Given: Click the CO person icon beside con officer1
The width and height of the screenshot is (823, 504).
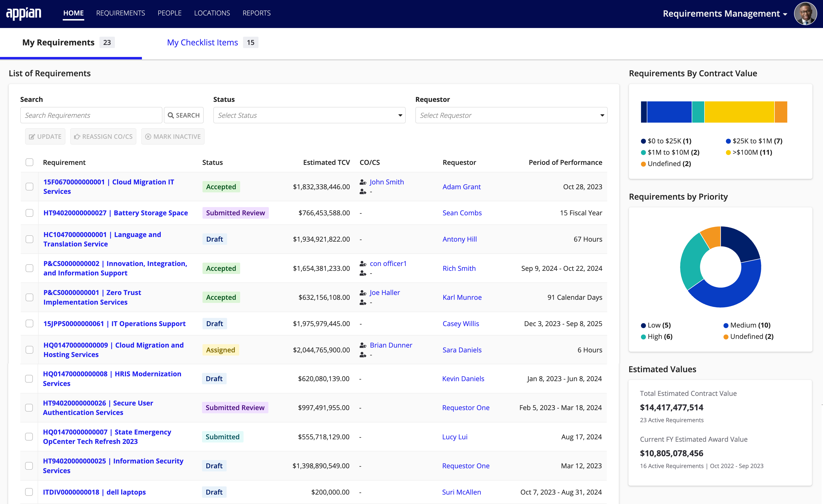Looking at the screenshot, I should pos(363,264).
